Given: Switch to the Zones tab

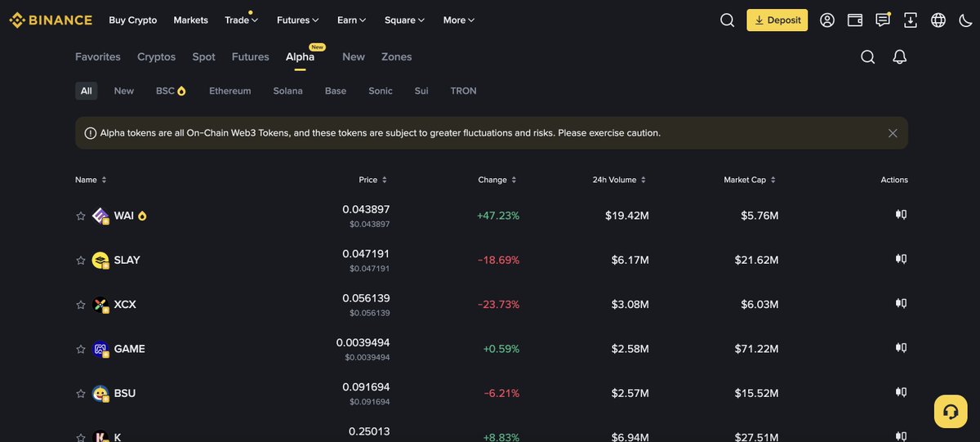Looking at the screenshot, I should (x=397, y=57).
